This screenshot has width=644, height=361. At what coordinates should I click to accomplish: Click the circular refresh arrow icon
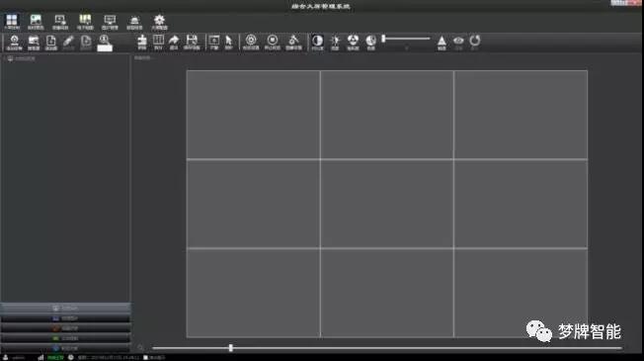tap(475, 42)
